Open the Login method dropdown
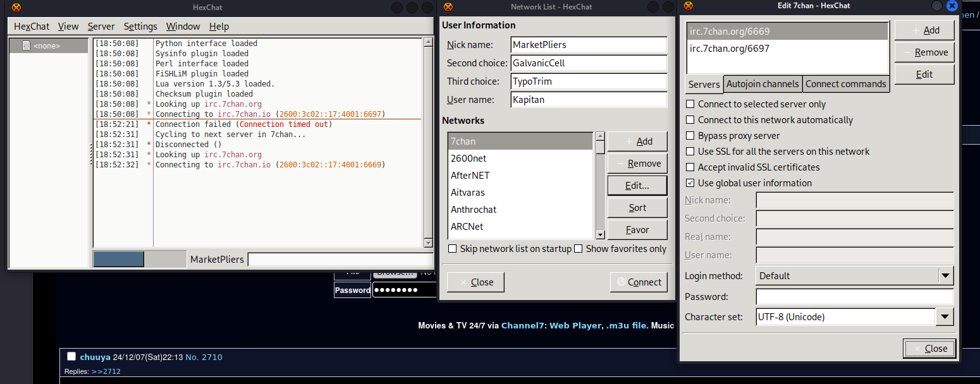This screenshot has height=384, width=980. [x=945, y=275]
